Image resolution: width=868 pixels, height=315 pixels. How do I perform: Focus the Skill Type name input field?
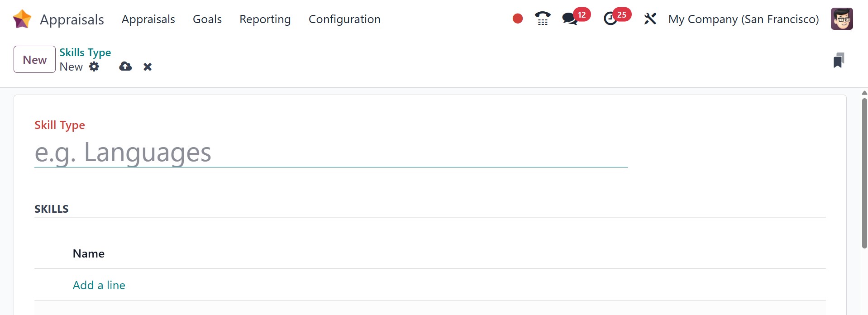pyautogui.click(x=331, y=153)
